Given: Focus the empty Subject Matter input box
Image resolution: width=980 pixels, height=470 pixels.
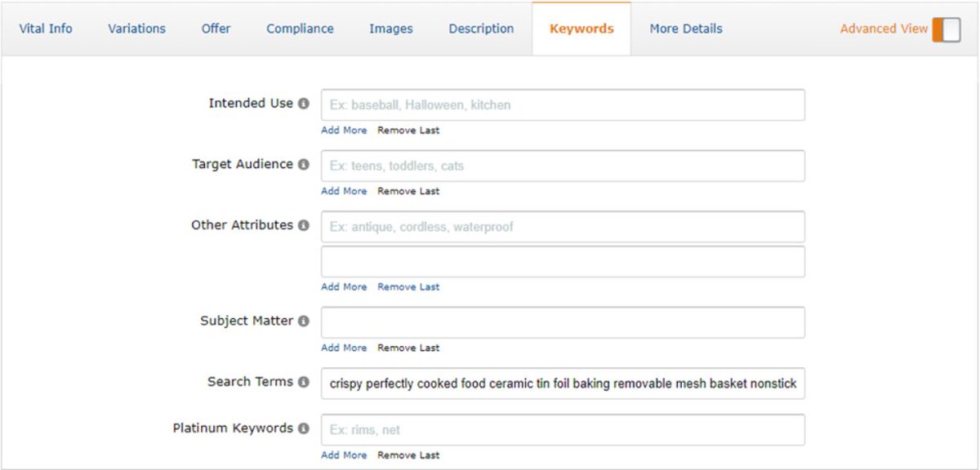Looking at the screenshot, I should click(x=563, y=321).
